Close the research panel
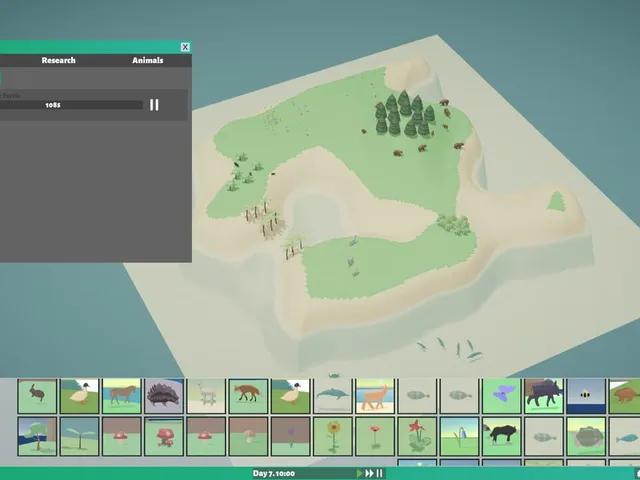The width and height of the screenshot is (640, 480). (185, 47)
